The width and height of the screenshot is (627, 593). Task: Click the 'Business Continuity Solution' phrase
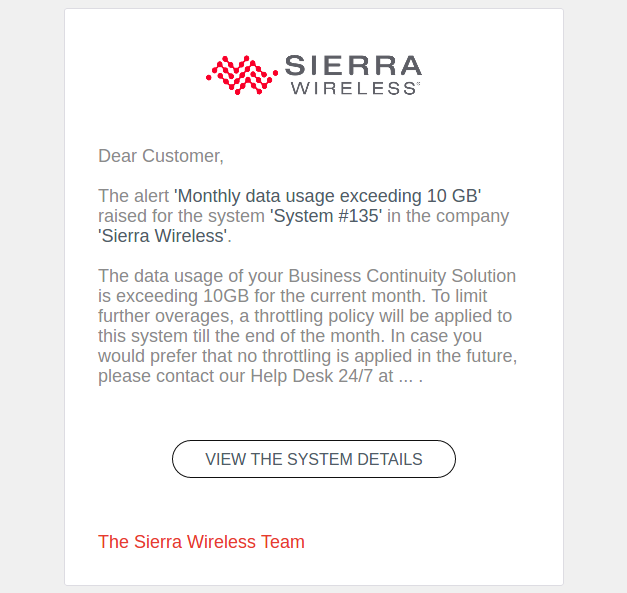pos(402,276)
